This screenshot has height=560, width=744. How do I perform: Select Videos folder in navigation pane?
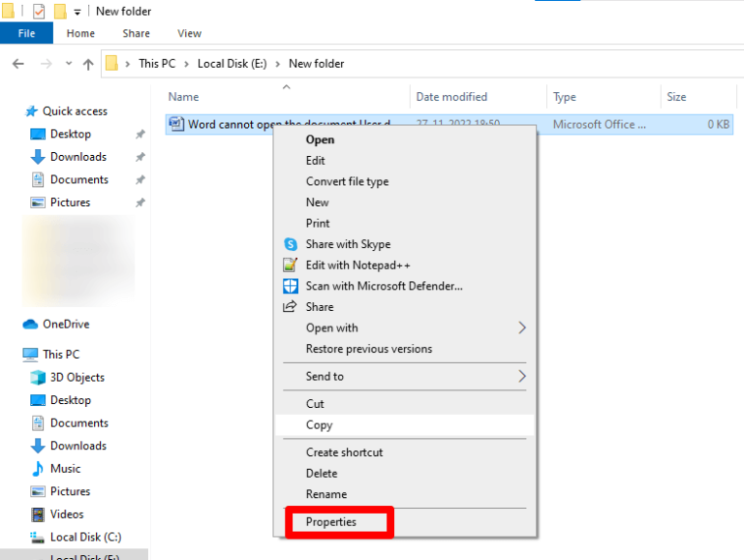[67, 514]
